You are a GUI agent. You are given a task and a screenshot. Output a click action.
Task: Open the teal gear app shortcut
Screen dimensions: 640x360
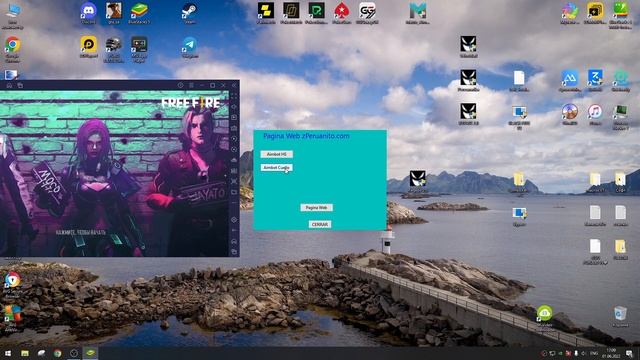point(620,80)
